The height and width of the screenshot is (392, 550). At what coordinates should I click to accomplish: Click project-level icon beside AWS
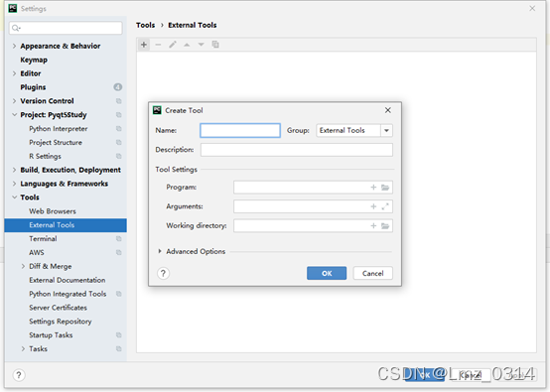coord(119,252)
